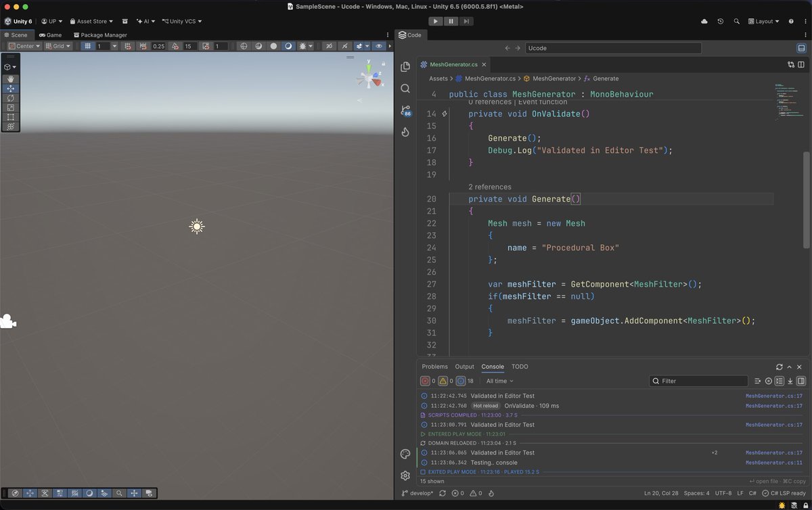Toggle the bottom panel layout button
The height and width of the screenshot is (510, 812).
click(x=801, y=48)
